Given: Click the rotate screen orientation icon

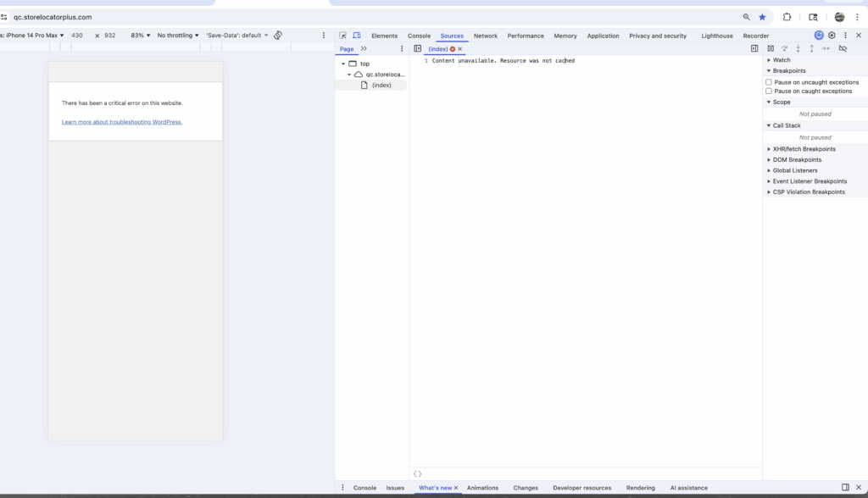Looking at the screenshot, I should click(x=278, y=36).
